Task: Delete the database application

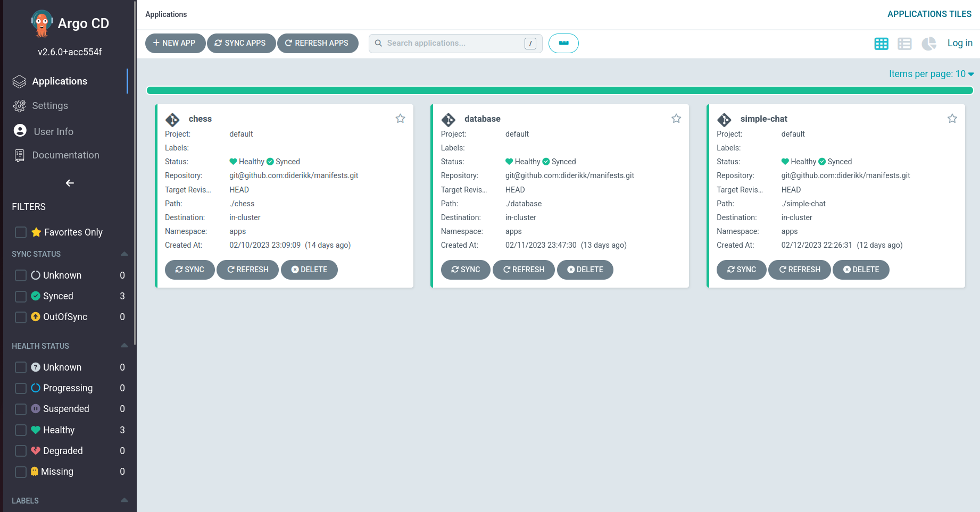Action: tap(585, 270)
